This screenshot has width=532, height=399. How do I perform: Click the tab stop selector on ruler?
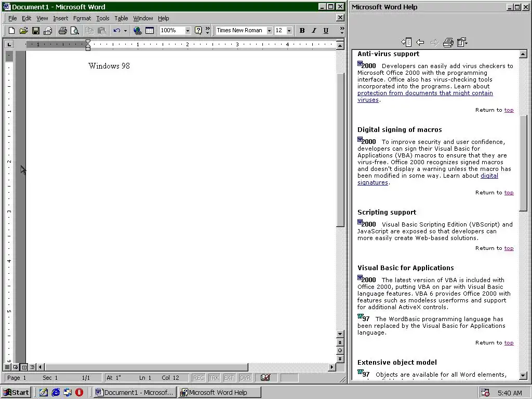pos(9,44)
